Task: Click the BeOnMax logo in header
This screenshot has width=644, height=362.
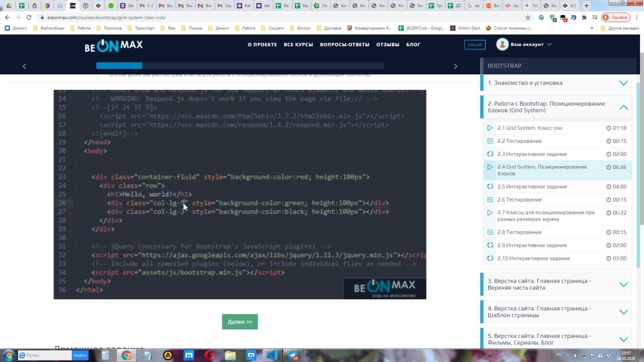Action: point(114,45)
